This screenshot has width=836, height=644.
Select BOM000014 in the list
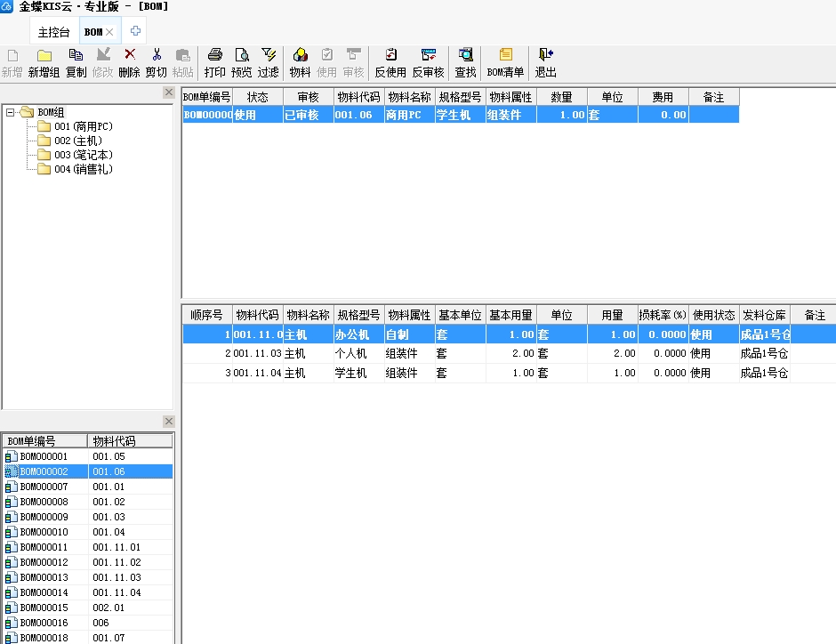(x=88, y=592)
